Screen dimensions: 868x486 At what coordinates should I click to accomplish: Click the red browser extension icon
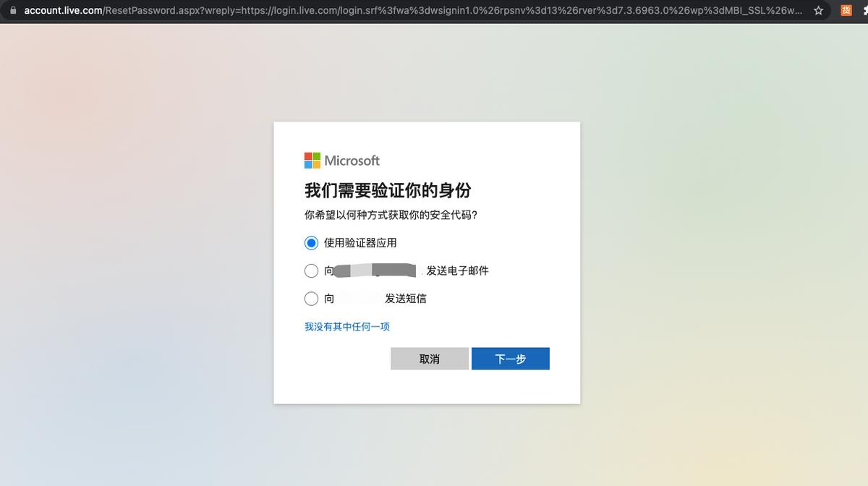845,11
